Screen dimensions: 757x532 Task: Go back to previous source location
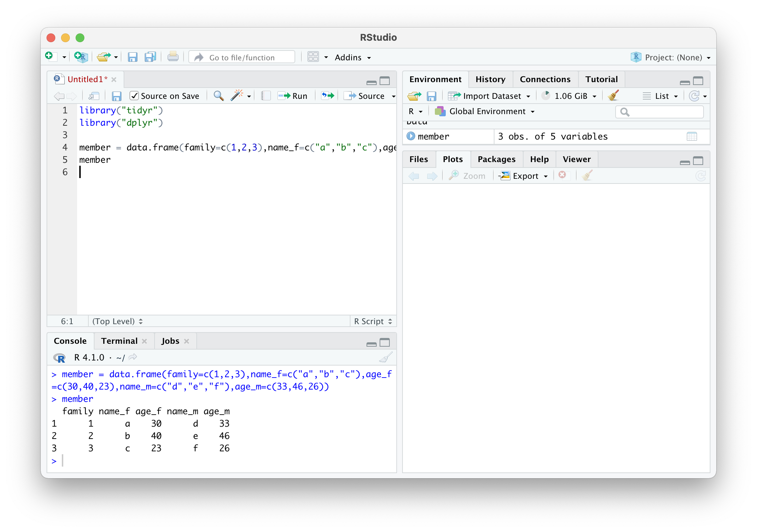(x=59, y=96)
